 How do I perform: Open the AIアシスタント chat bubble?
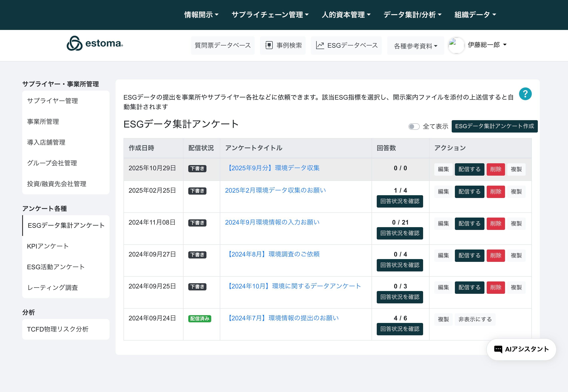pos(521,349)
